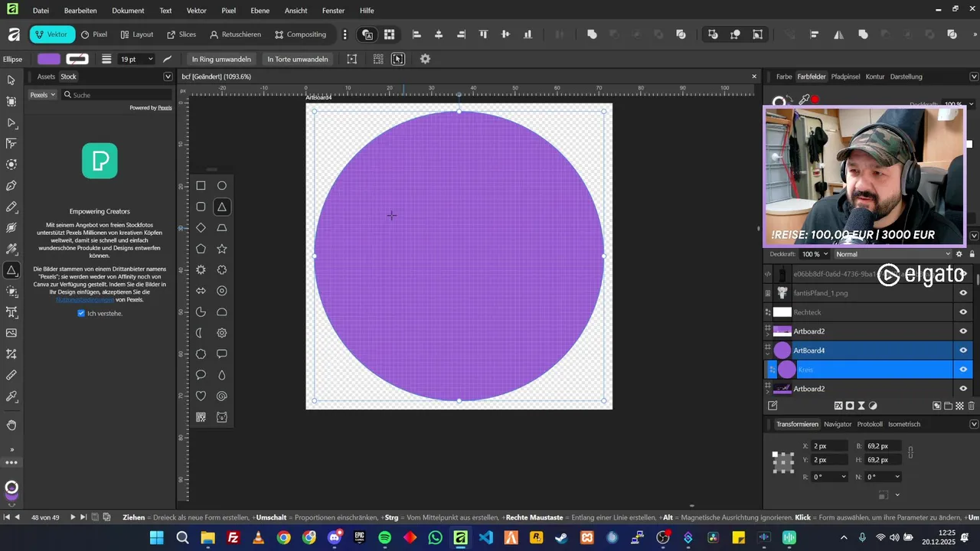Toggle visibility of Rechteck layer
This screenshot has height=551, width=980.
(963, 312)
